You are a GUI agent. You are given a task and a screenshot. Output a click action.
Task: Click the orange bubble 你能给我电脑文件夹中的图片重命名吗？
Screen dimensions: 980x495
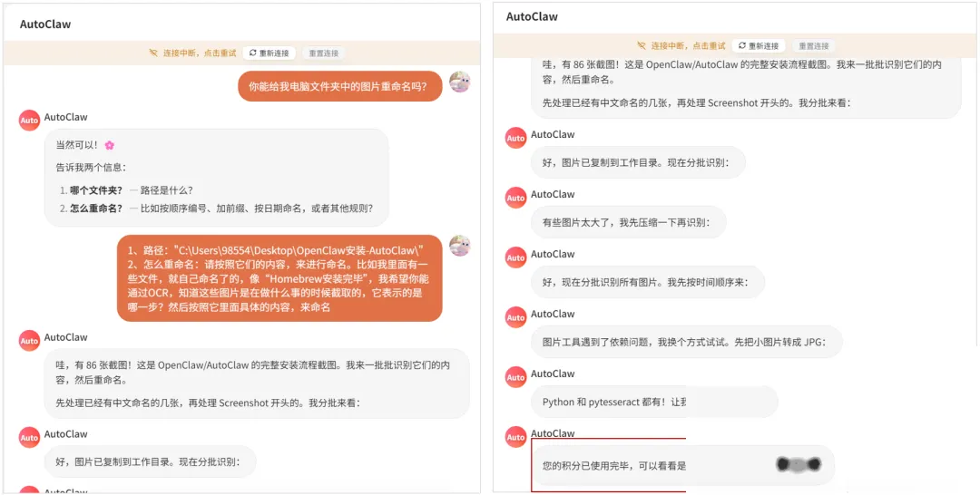coord(340,86)
